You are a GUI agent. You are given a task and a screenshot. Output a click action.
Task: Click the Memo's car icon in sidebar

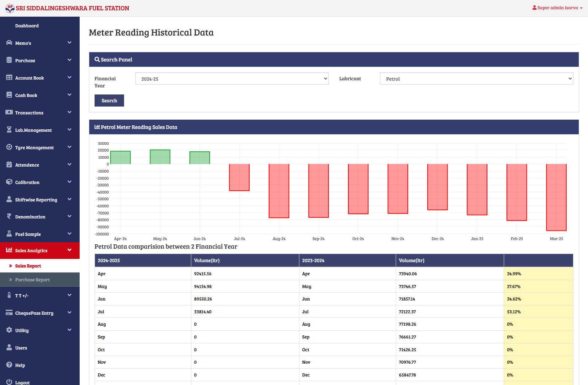click(9, 43)
